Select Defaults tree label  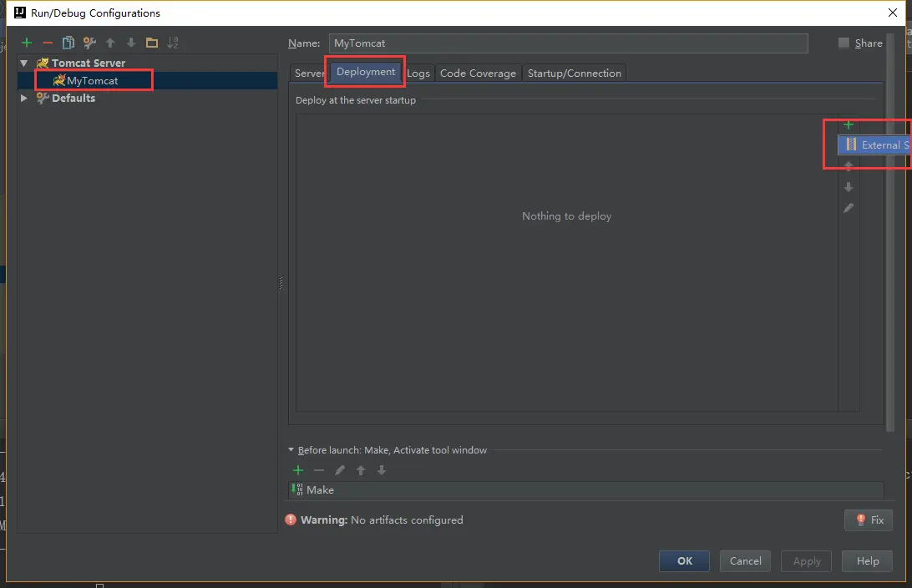[x=73, y=99]
